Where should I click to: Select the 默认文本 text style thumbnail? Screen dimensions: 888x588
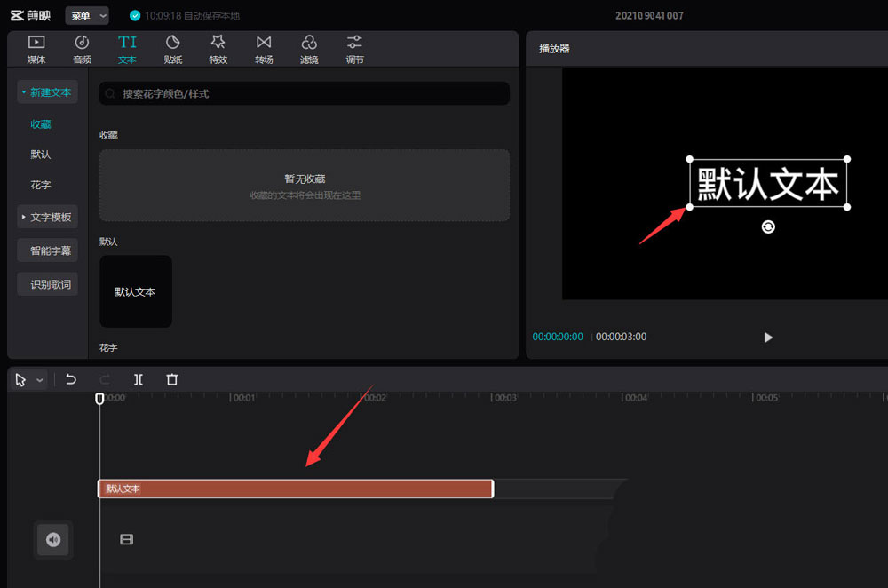[x=135, y=291]
